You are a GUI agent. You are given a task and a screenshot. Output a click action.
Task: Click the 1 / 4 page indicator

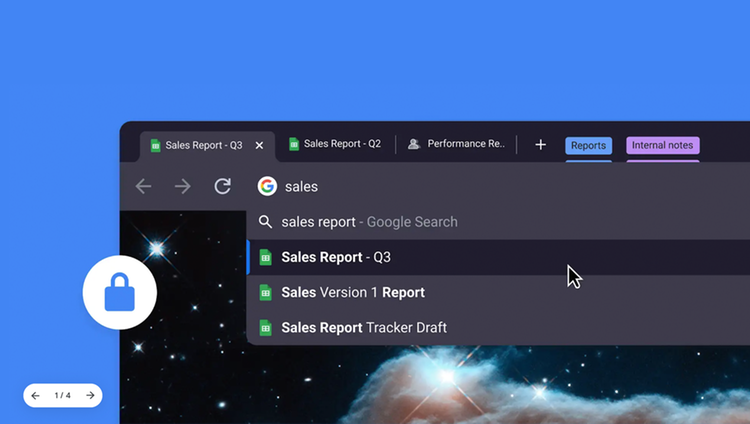63,396
